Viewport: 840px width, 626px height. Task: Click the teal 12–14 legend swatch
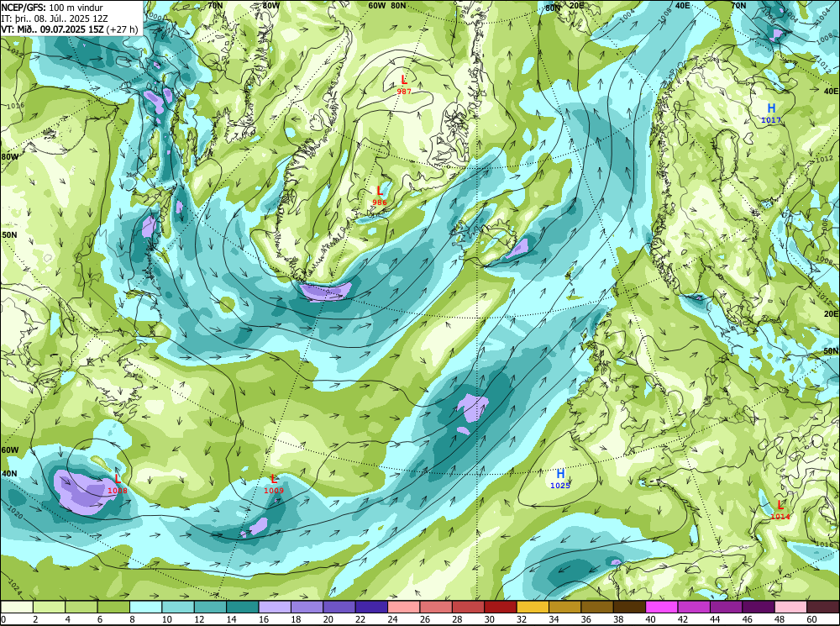coord(211,607)
